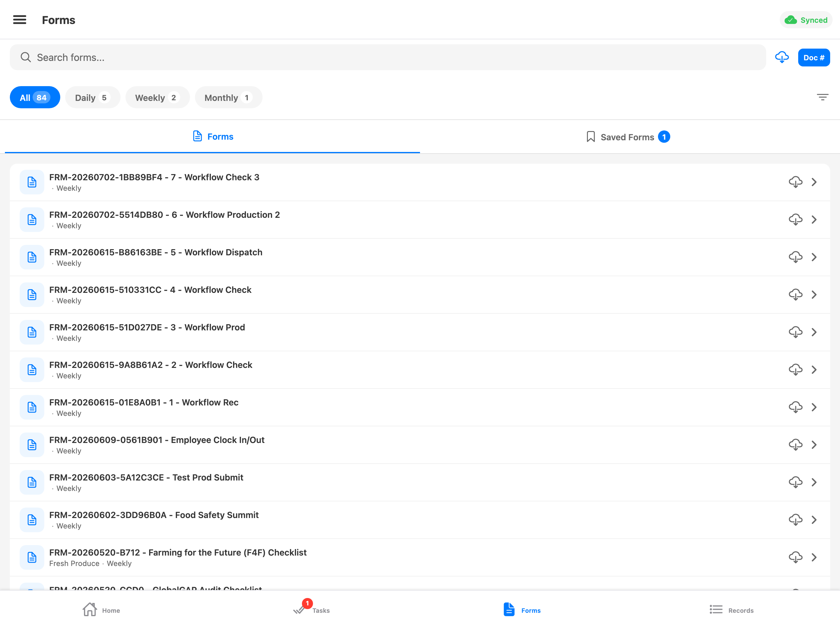Download Workflow Dispatch form
This screenshot has height=630, width=840.
[x=795, y=257]
